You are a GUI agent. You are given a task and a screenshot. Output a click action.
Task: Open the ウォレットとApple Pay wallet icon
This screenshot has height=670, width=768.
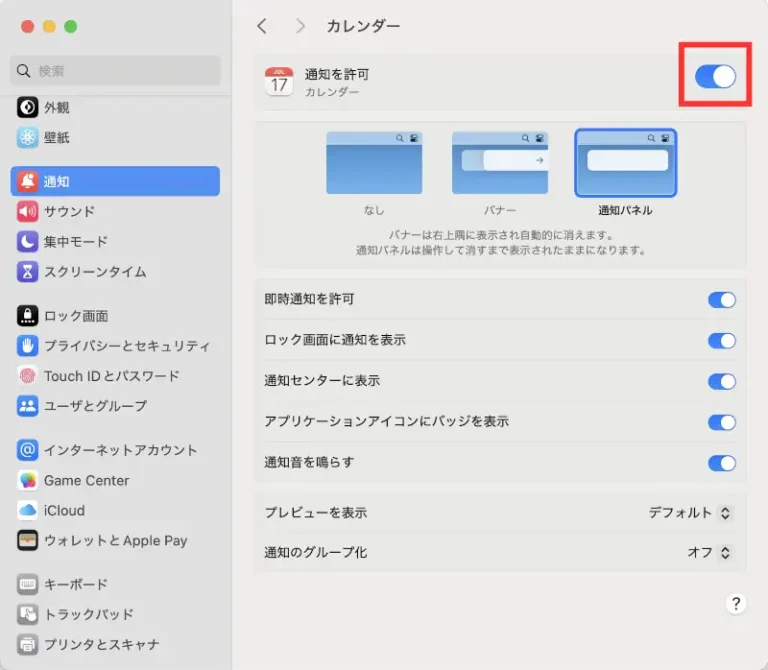coord(27,541)
